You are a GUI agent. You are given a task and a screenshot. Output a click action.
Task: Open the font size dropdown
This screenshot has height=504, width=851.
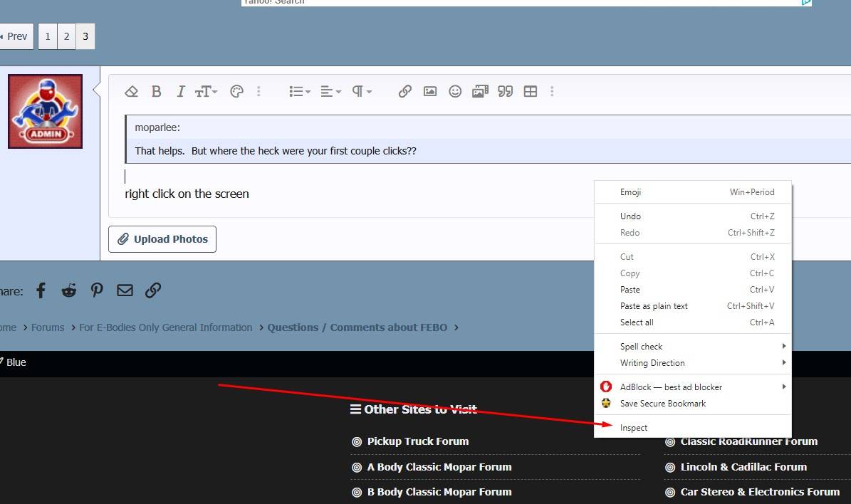coord(207,91)
